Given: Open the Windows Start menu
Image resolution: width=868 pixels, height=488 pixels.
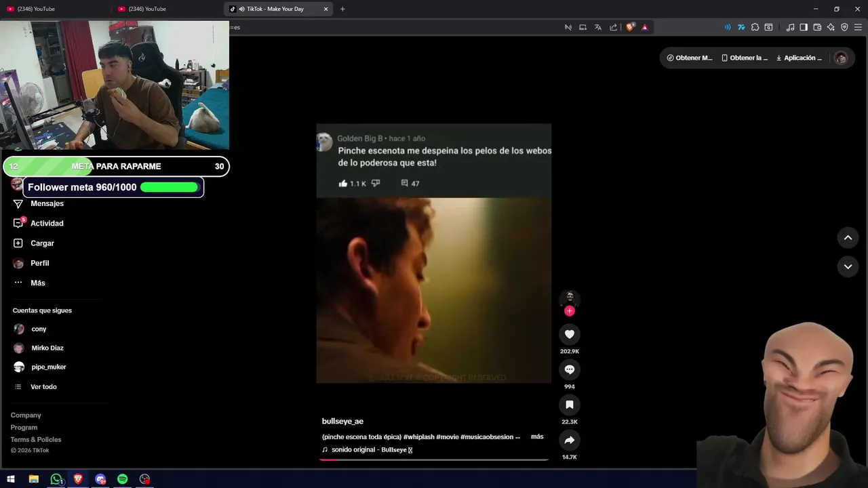Looking at the screenshot, I should pos(11,479).
